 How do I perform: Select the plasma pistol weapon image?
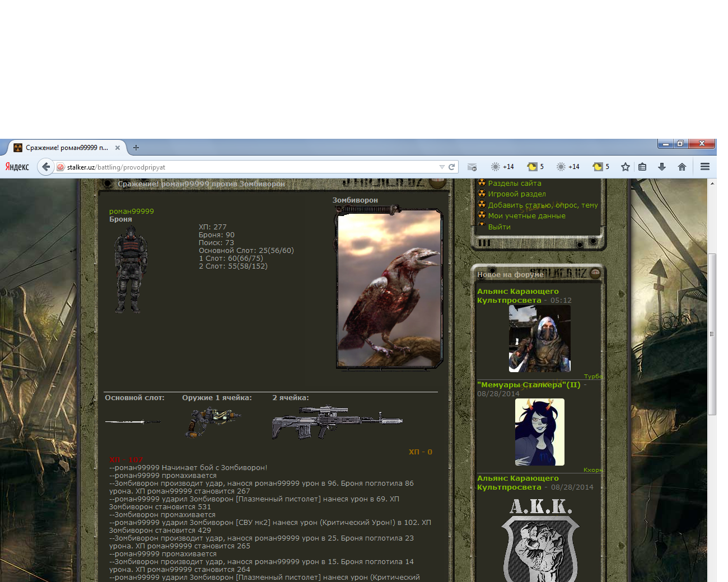(x=213, y=422)
